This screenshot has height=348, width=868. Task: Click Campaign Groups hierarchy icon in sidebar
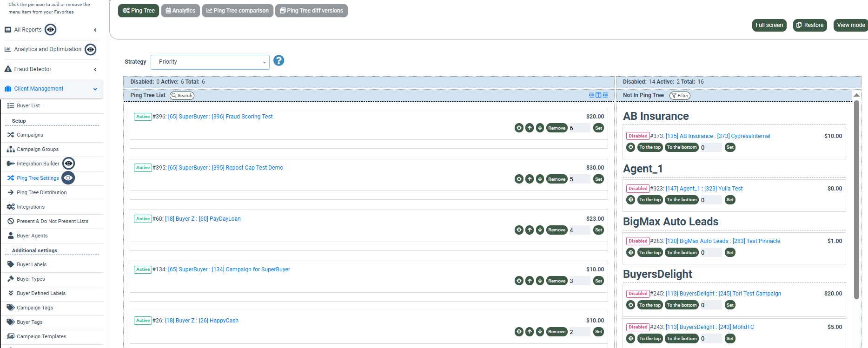[11, 149]
